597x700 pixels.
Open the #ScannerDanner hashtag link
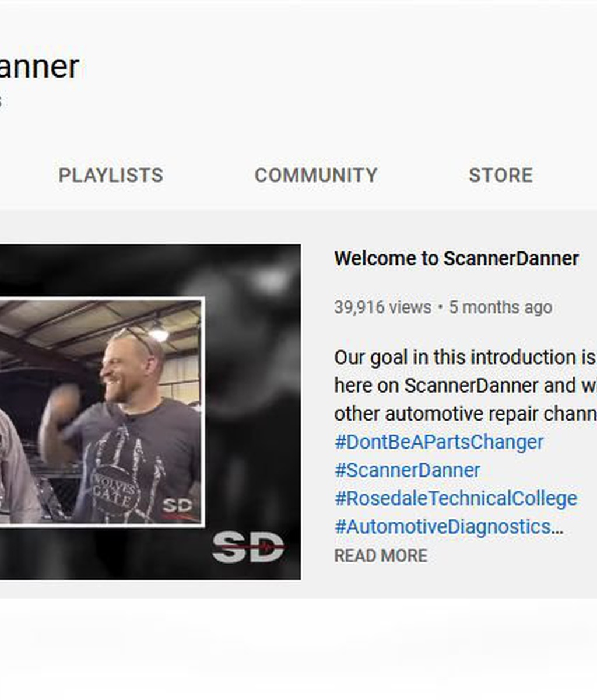click(x=407, y=470)
